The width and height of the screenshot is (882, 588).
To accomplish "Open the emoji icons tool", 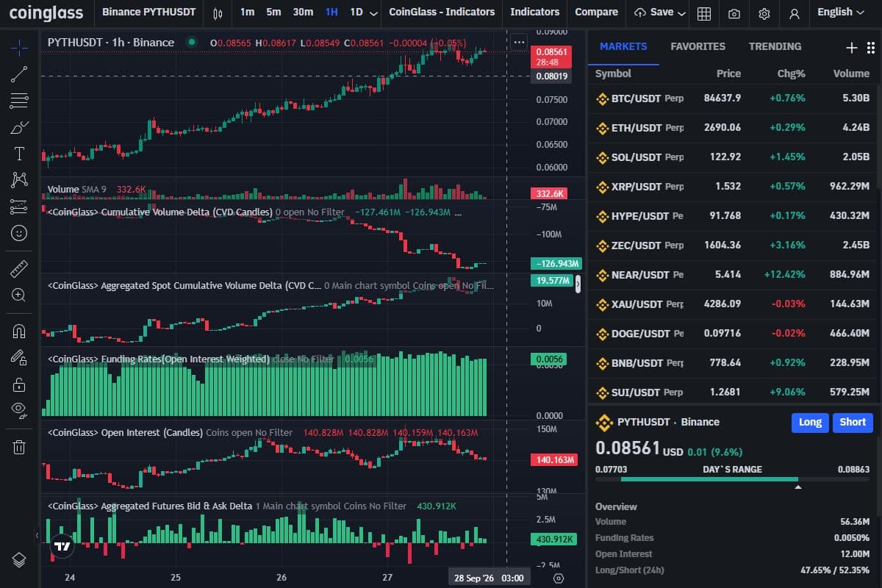I will pos(19,233).
